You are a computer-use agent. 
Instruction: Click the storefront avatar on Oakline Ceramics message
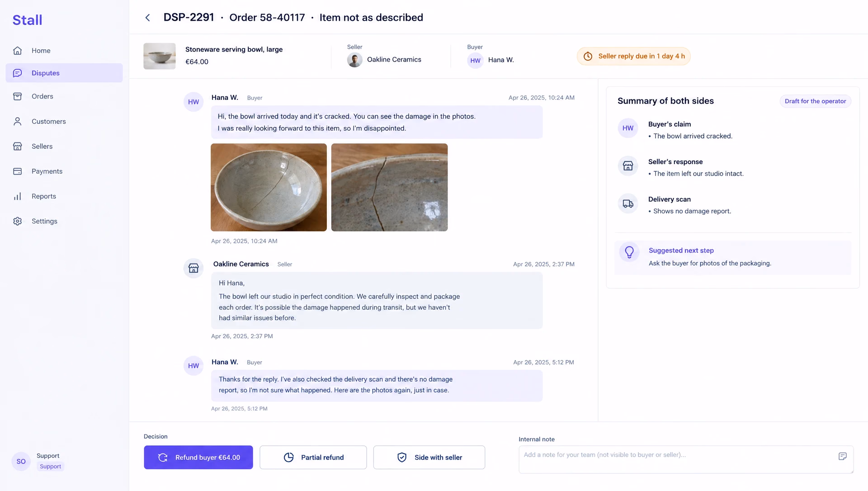[x=193, y=268]
